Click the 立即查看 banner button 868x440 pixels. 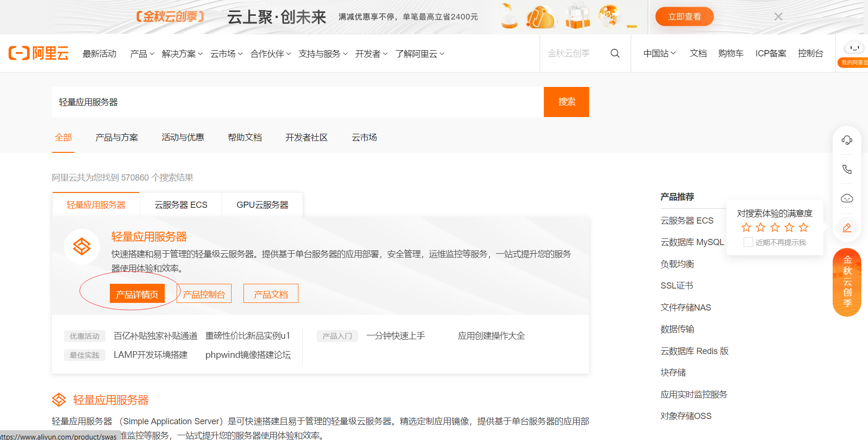[684, 17]
